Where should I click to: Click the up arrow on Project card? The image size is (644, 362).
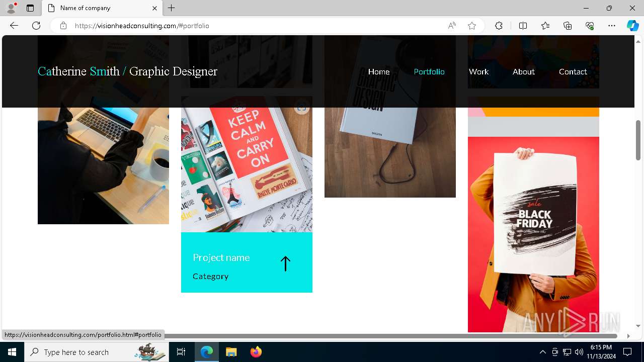pyautogui.click(x=285, y=263)
